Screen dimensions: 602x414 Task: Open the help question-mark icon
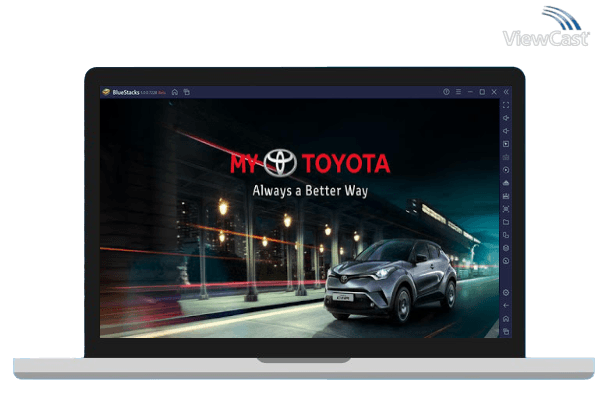446,92
